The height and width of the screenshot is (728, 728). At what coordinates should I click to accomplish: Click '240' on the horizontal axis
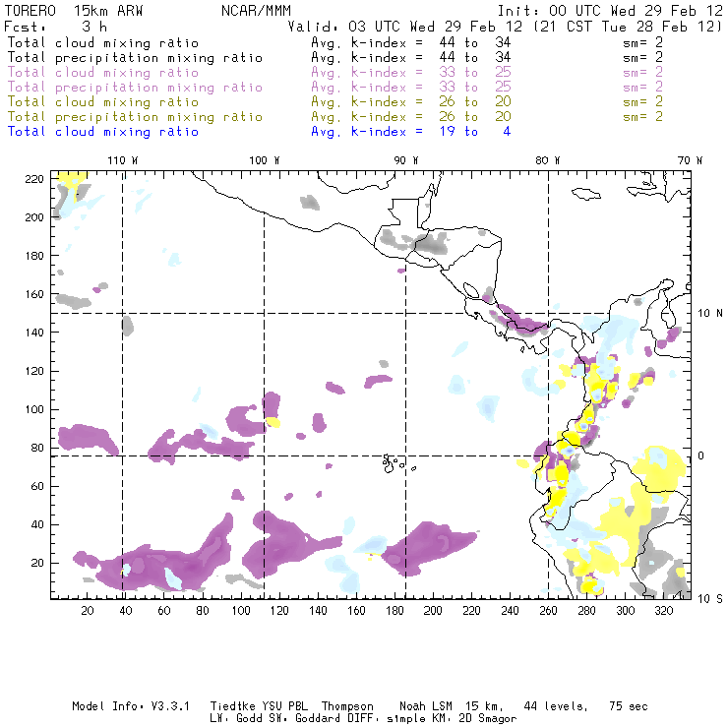click(x=510, y=611)
